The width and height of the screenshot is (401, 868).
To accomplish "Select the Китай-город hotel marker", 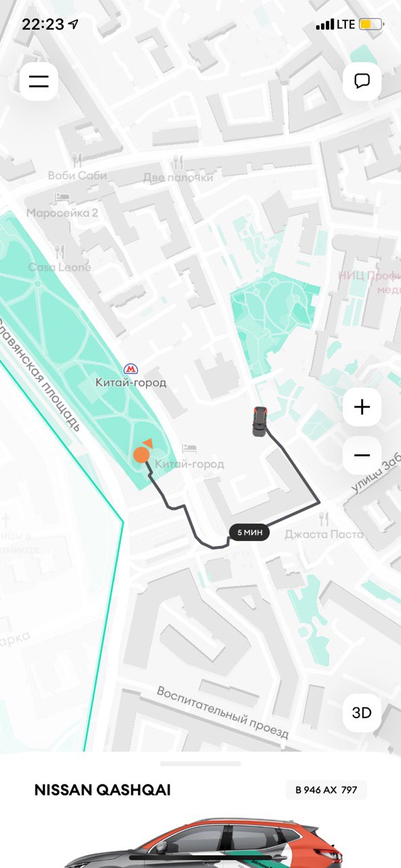I will [189, 449].
